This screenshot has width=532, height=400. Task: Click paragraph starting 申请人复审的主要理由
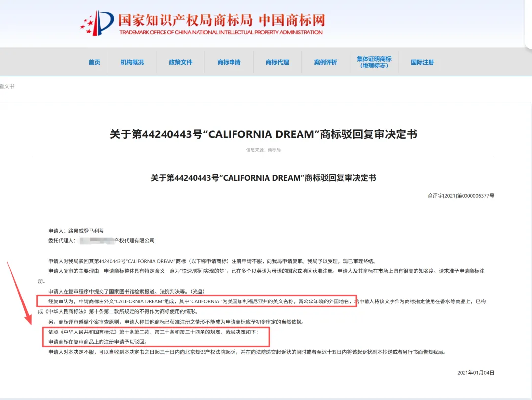pyautogui.click(x=261, y=276)
